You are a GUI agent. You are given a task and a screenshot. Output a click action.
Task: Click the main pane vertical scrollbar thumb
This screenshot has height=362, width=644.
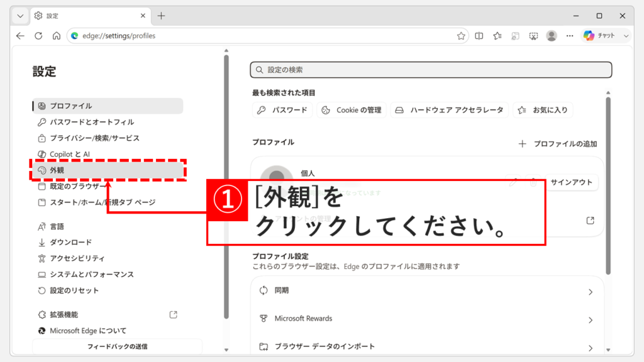click(x=608, y=185)
